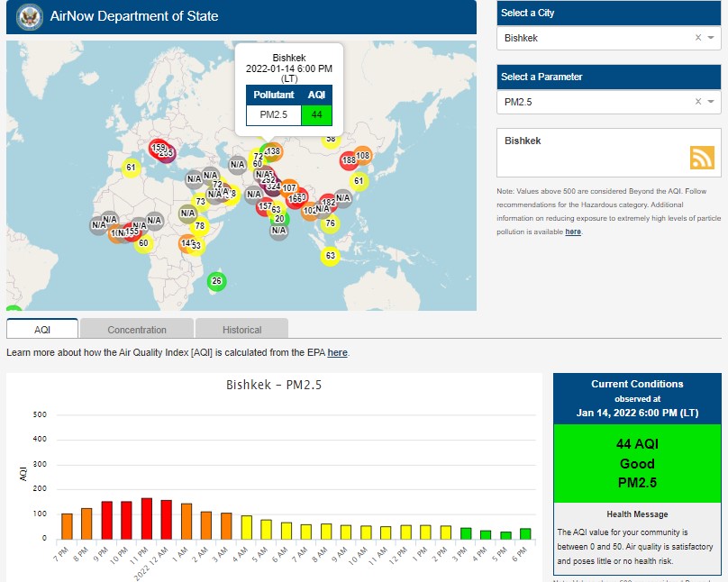Click the orange RSS feed icon
The height and width of the screenshot is (582, 728).
tap(702, 158)
